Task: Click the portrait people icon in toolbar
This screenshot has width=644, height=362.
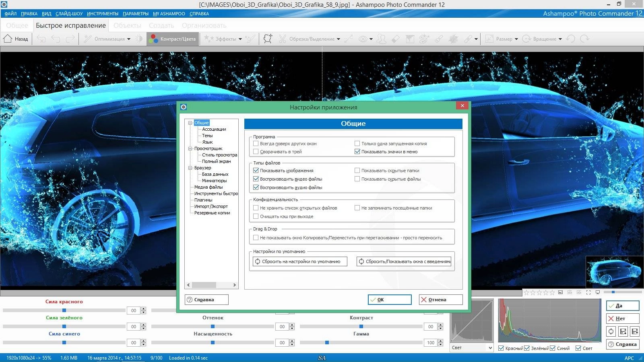Action: point(381,39)
